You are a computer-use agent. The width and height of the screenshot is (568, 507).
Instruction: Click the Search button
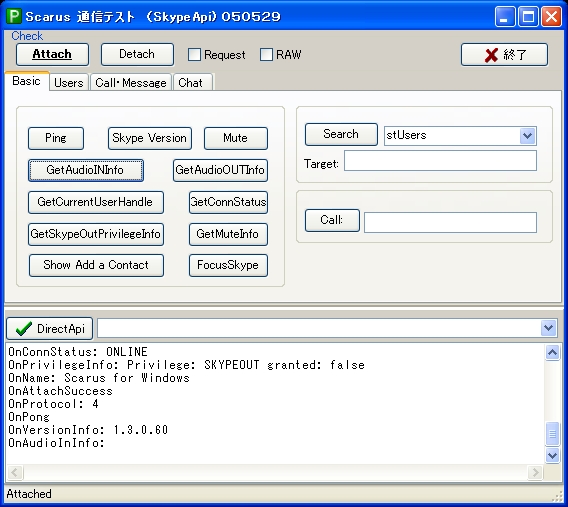(341, 134)
